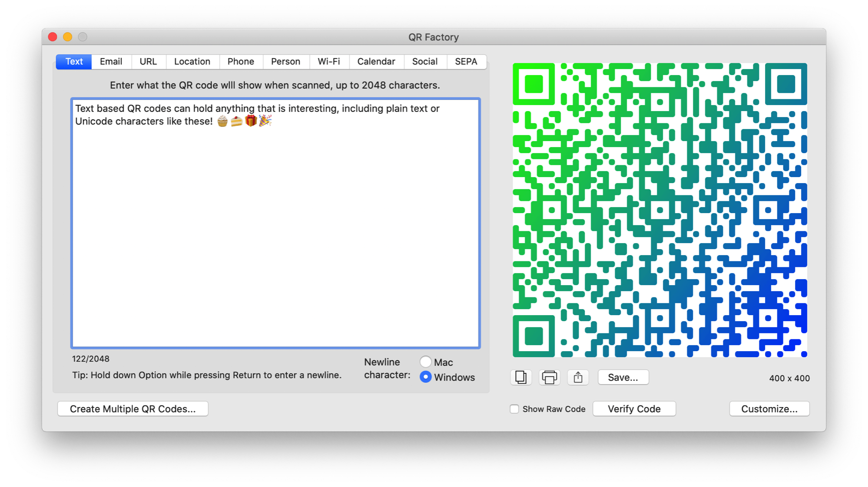The image size is (868, 487).
Task: Click the share/export icon
Action: [x=577, y=377]
